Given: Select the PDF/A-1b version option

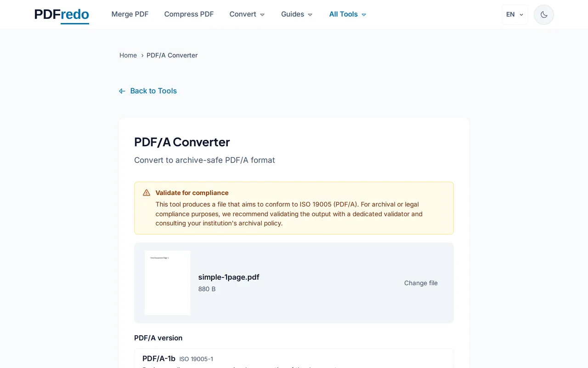Looking at the screenshot, I should tap(294, 359).
